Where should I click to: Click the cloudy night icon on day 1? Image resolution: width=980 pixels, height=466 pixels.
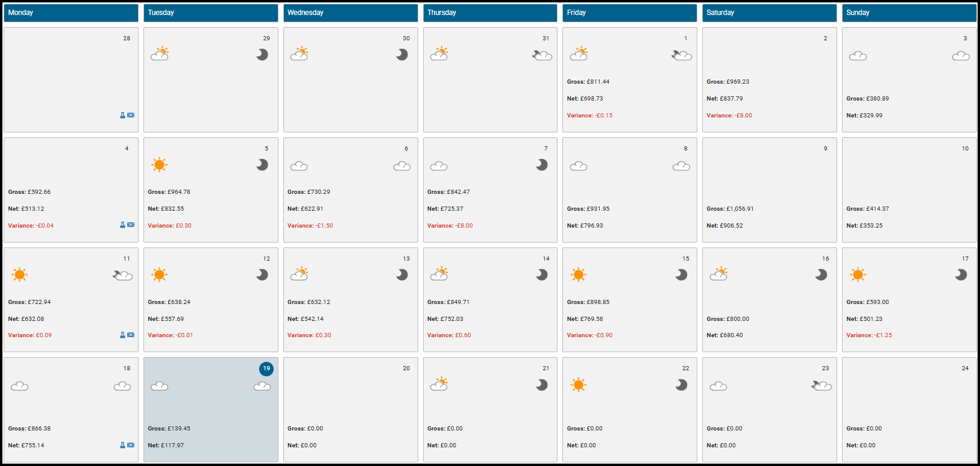click(682, 55)
